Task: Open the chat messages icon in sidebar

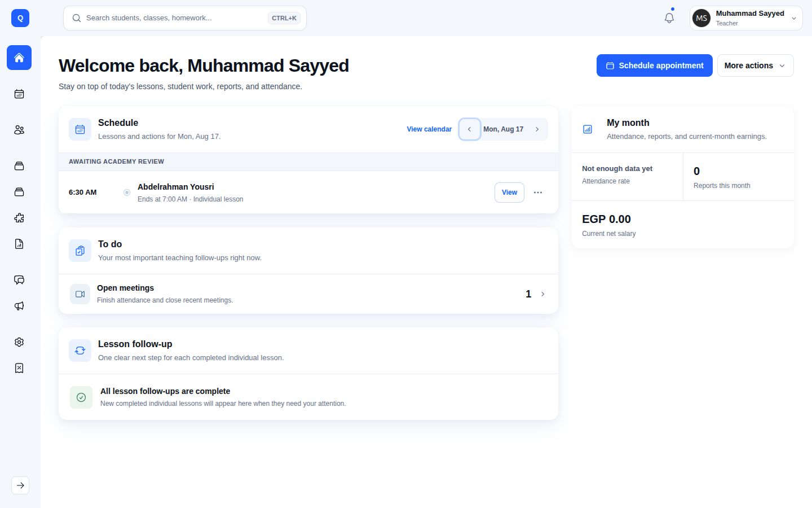Action: 19,280
